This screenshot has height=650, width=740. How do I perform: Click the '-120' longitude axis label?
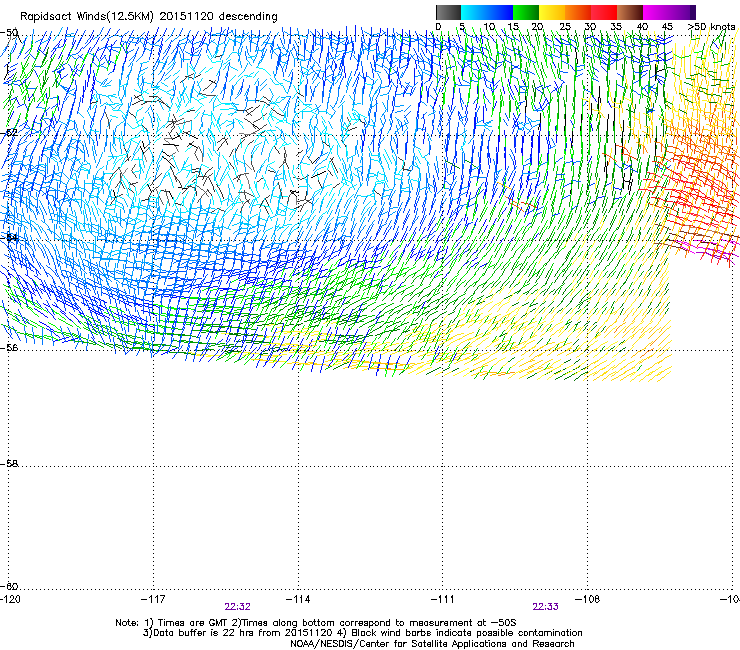pos(10,599)
